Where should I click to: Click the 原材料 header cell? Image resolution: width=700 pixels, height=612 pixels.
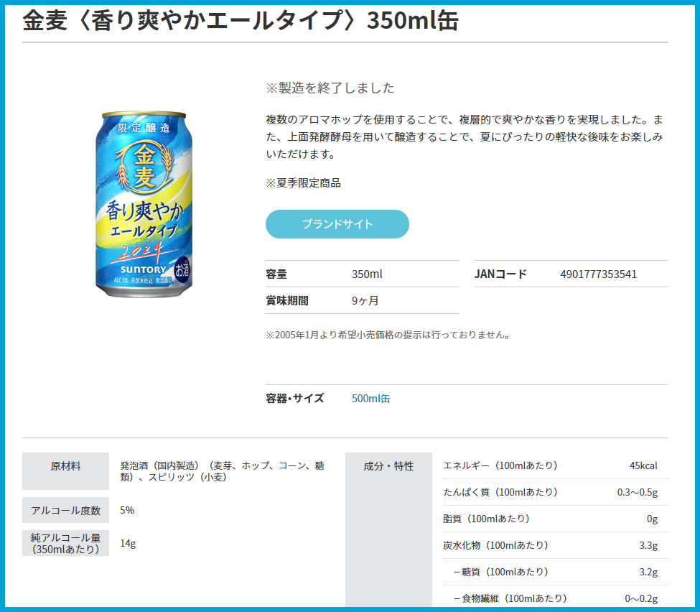click(65, 470)
